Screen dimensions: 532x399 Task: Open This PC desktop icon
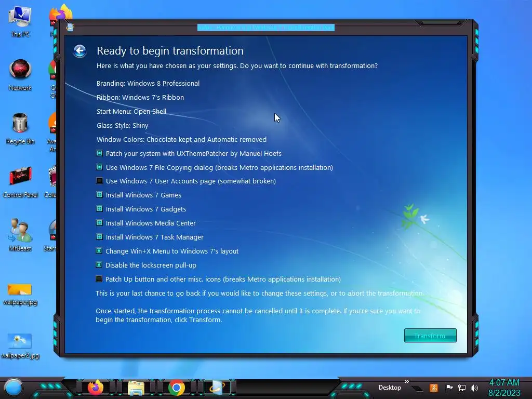(x=20, y=21)
